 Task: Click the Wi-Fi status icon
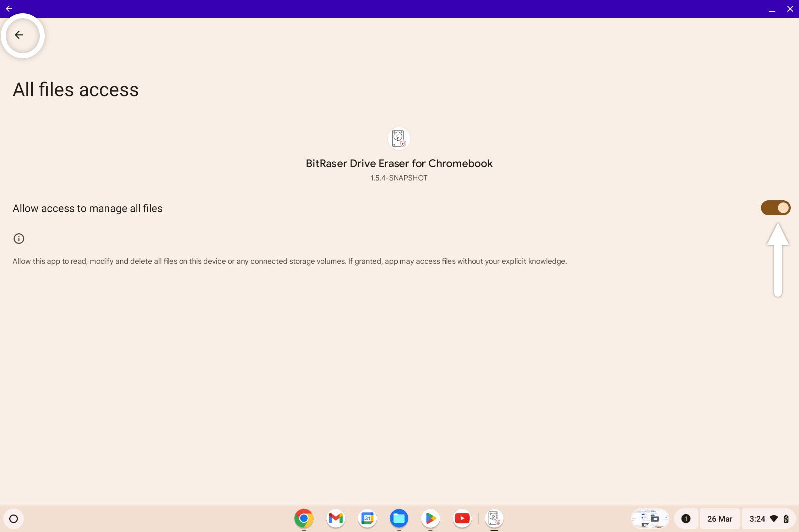[774, 519]
